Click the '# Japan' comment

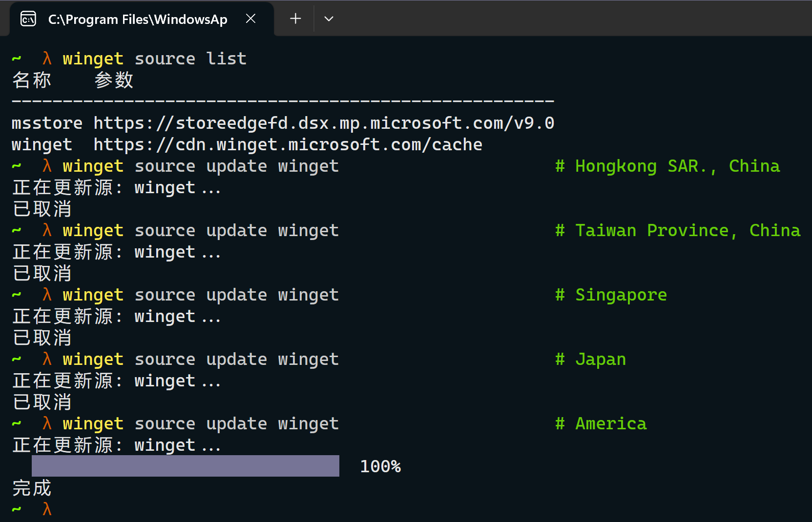click(x=590, y=359)
